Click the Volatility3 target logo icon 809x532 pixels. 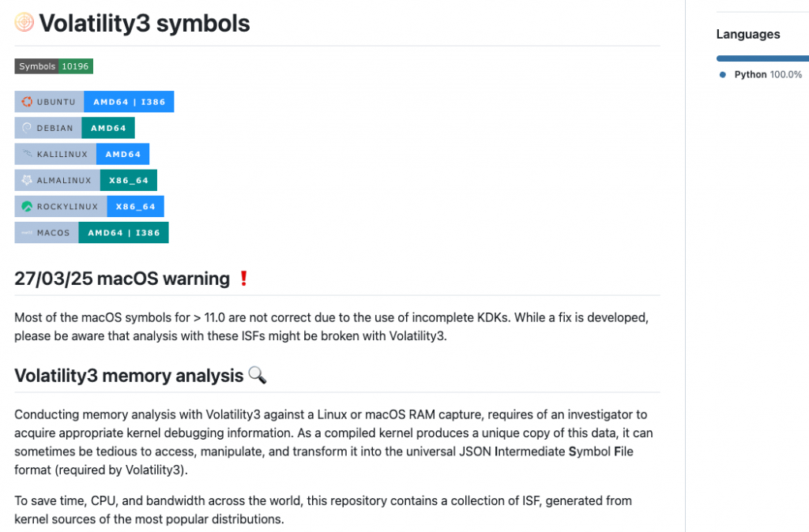pos(24,23)
